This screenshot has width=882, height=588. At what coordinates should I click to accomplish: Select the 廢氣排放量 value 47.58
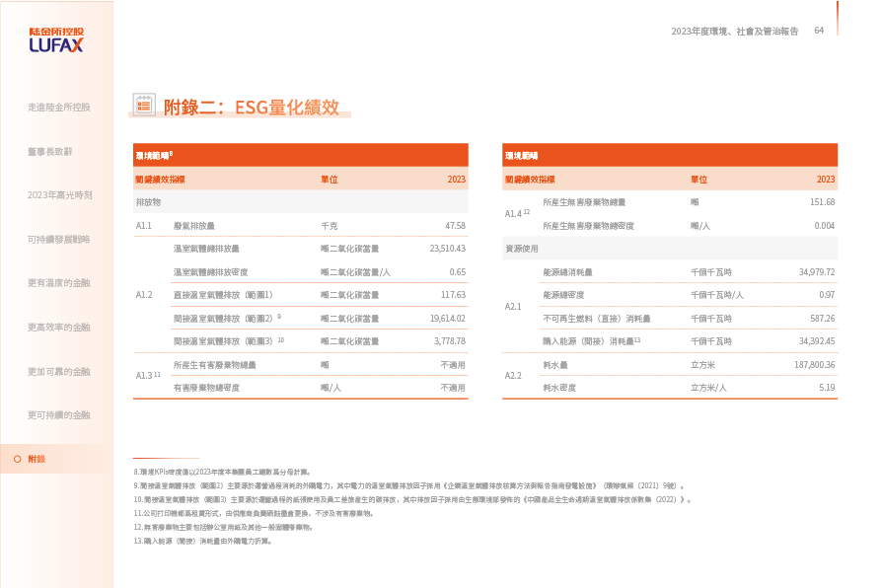point(455,226)
